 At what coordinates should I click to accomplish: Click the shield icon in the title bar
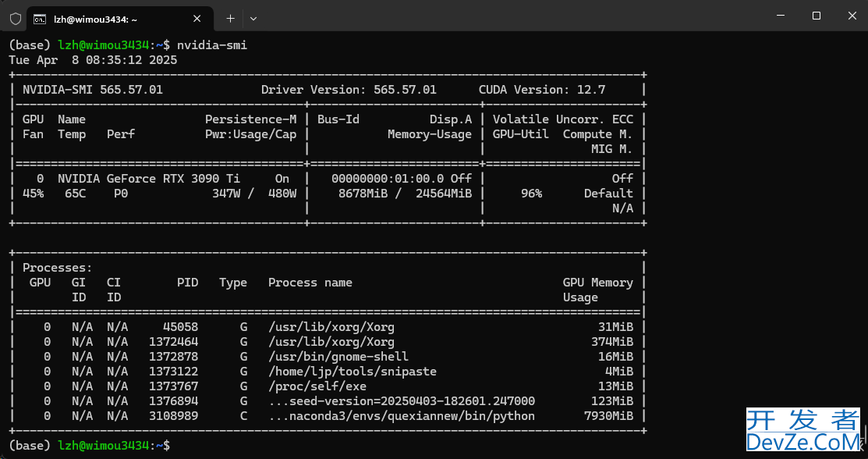pos(16,19)
